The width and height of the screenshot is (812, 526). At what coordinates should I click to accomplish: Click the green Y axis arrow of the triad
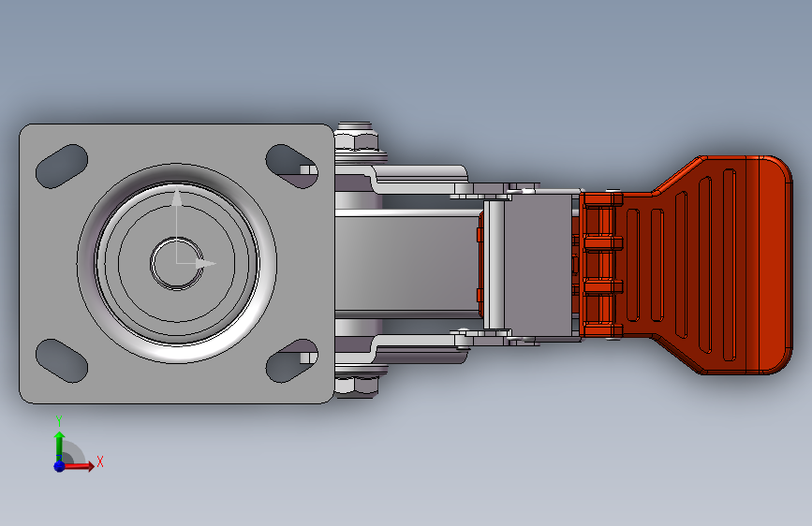pyautogui.click(x=60, y=446)
